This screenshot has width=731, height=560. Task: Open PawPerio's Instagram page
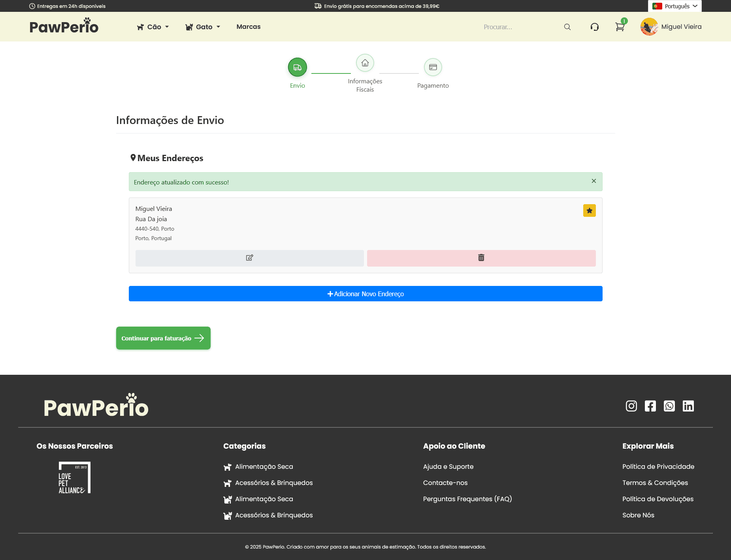[x=631, y=406]
